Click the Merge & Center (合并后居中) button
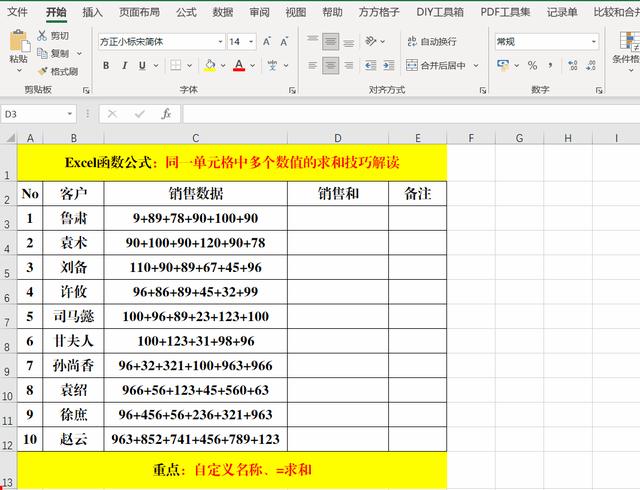Viewport: 640px width, 490px height. click(436, 65)
